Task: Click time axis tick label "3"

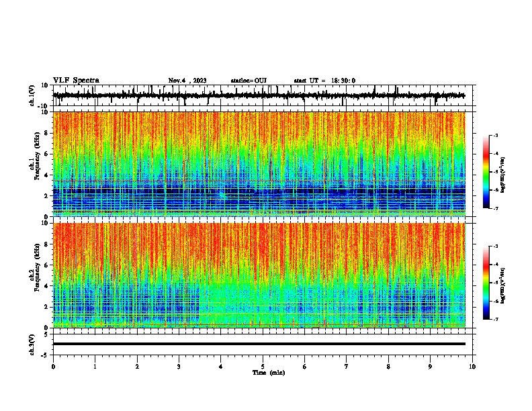Action: click(179, 367)
